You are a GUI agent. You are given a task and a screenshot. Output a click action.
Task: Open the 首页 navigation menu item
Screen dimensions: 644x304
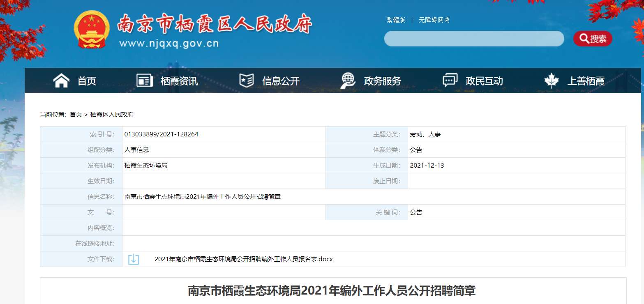click(87, 81)
